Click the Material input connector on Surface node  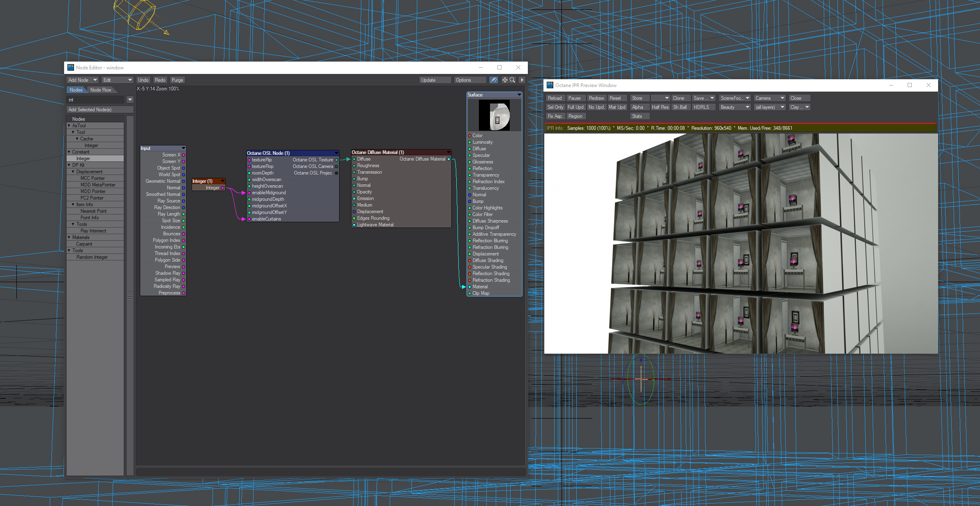[x=469, y=287]
